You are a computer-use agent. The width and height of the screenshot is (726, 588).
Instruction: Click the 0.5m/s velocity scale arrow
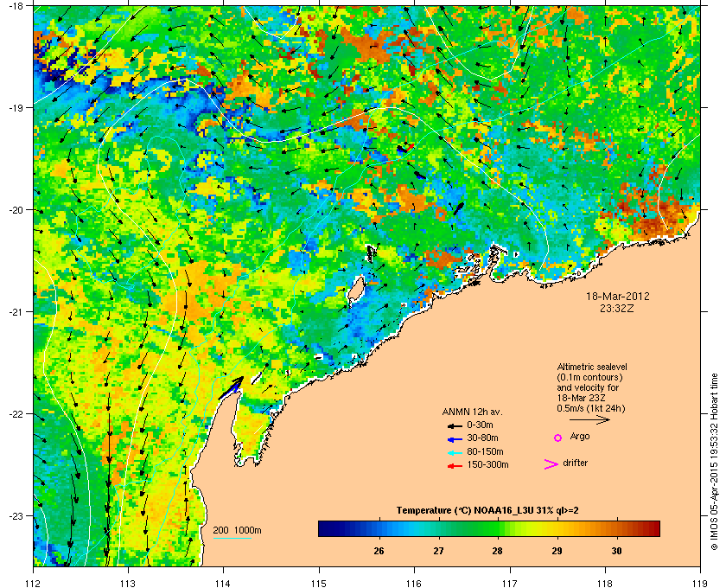(589, 420)
